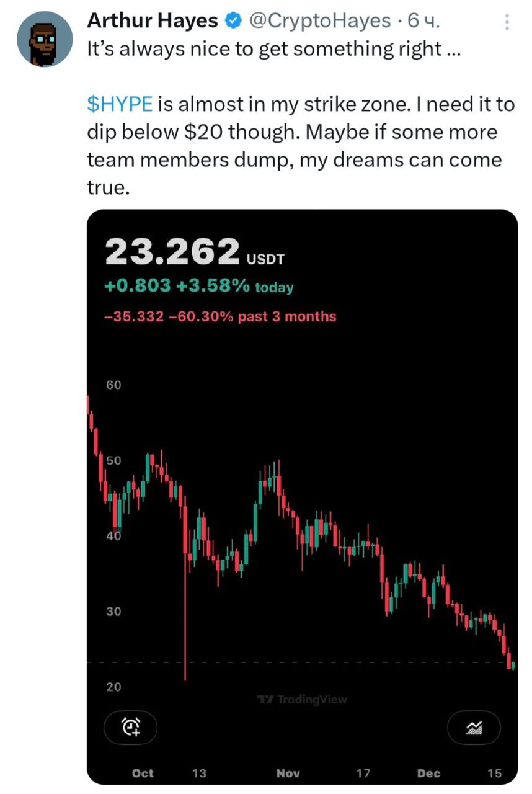Click the 20 price axis label
The image size is (532, 794).
[113, 687]
